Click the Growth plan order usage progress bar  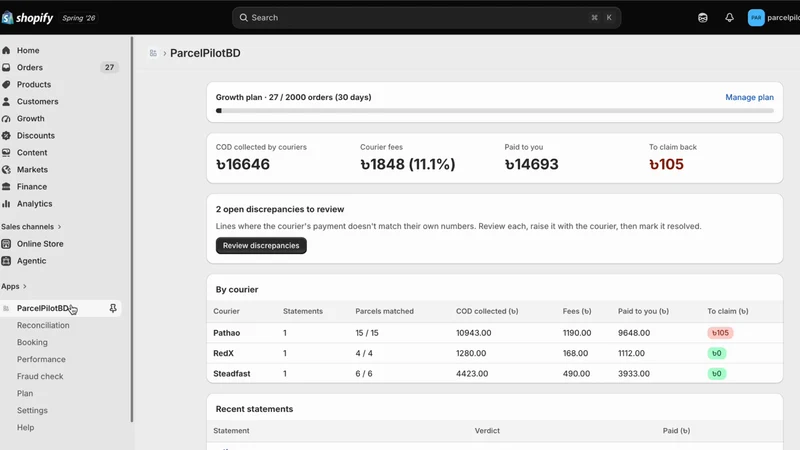point(494,111)
